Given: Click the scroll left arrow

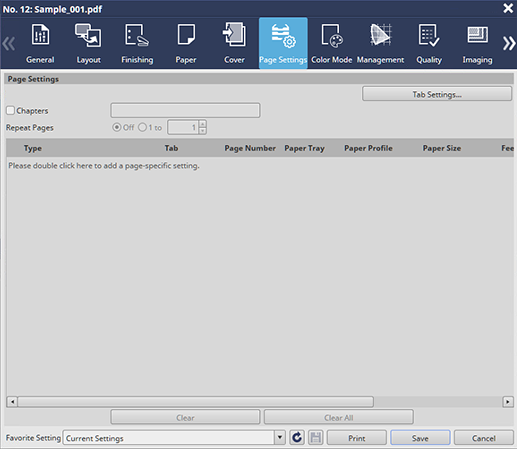Looking at the screenshot, I should coord(12,402).
